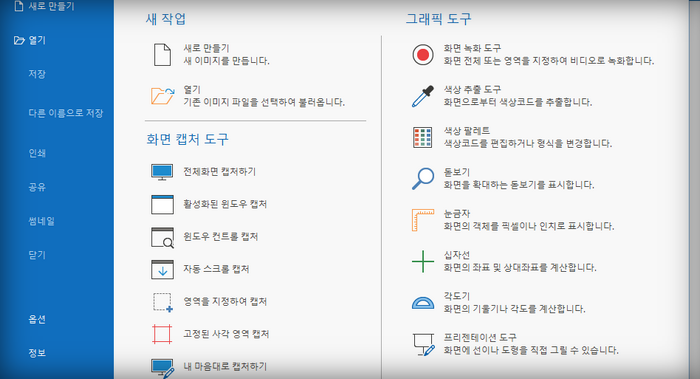
Task: Click the 화면 녹화 도구 title
Action: point(472,48)
